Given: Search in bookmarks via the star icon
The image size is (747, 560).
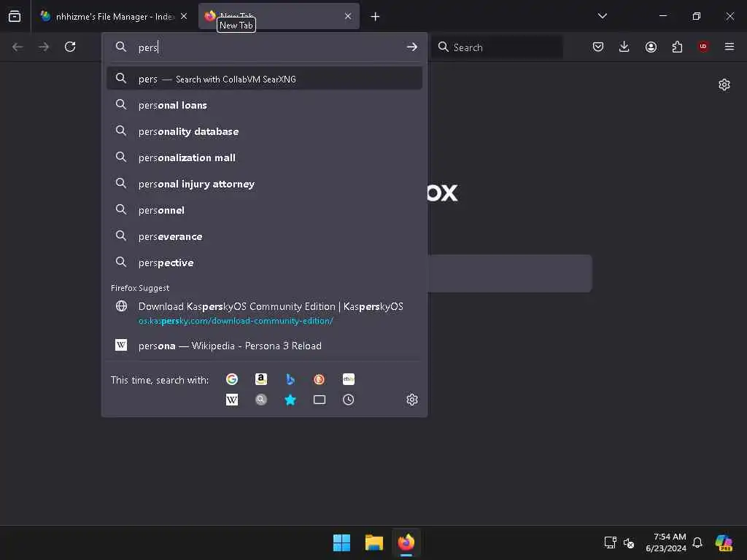Looking at the screenshot, I should pos(290,400).
